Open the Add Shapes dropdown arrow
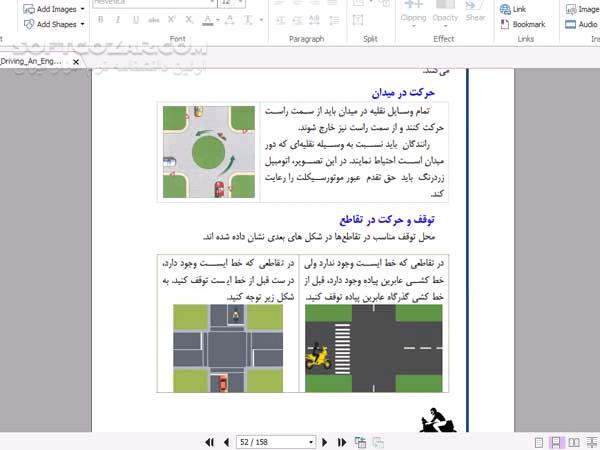 [82, 24]
